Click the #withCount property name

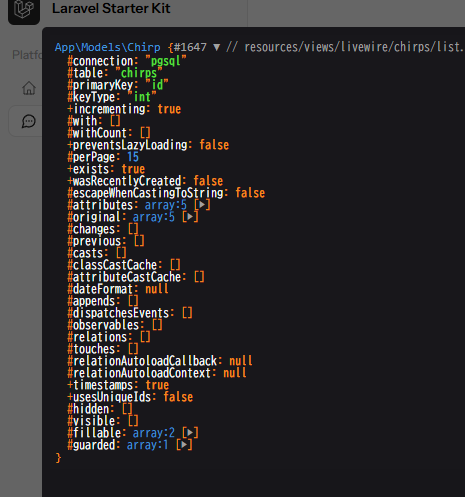[97, 133]
